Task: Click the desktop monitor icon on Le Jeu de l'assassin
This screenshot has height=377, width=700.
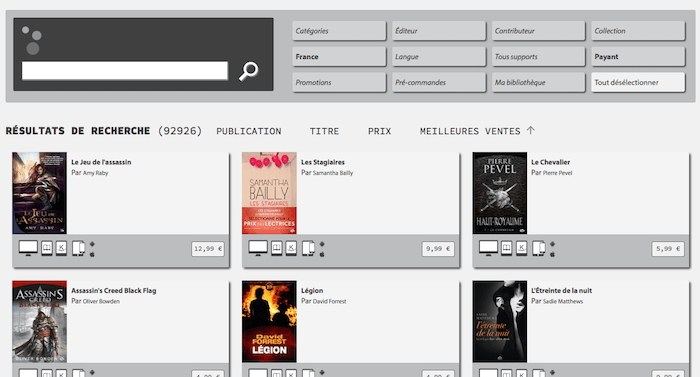Action: [x=28, y=248]
